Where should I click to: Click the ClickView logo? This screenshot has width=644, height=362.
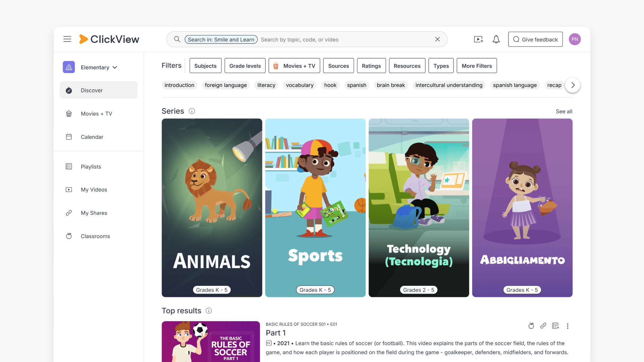109,39
